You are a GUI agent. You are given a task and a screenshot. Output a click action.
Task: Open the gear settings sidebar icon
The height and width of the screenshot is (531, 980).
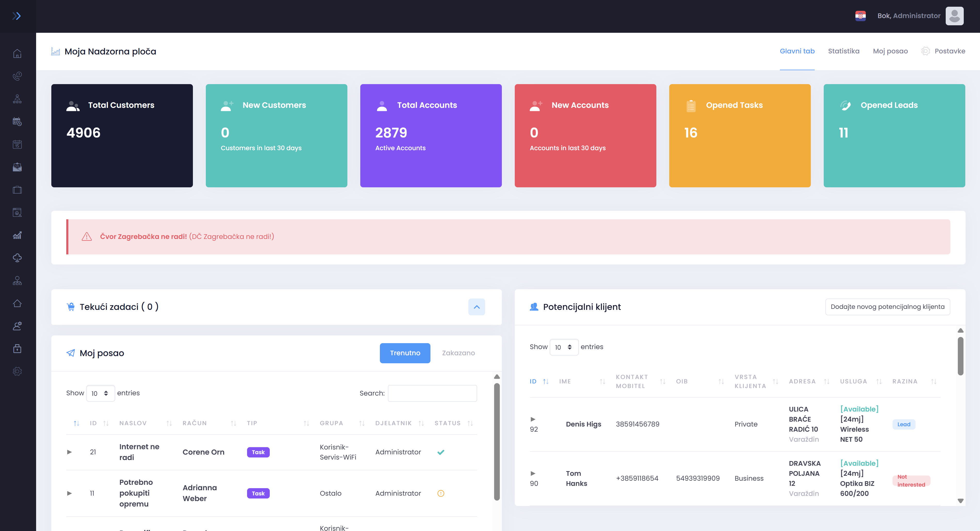[x=17, y=371]
